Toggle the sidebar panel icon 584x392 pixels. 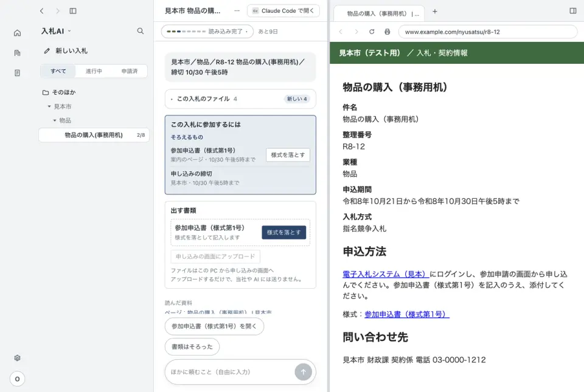73,11
